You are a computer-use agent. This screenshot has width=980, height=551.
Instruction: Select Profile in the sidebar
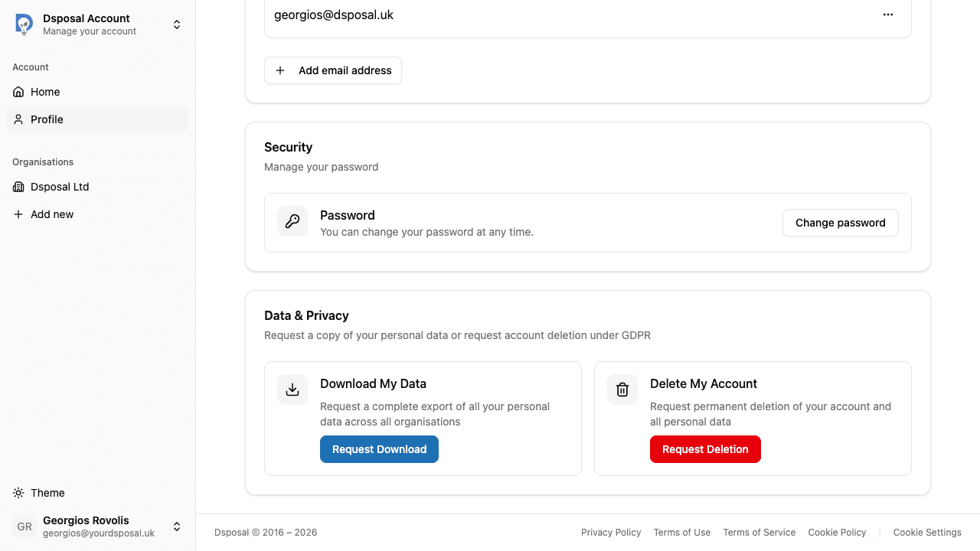[47, 119]
